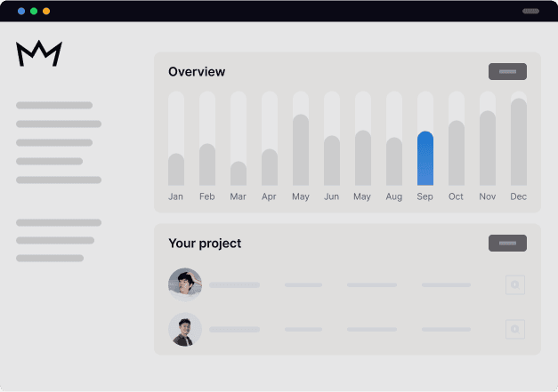
Task: Click the crown logo in the sidebar
Action: 39,53
